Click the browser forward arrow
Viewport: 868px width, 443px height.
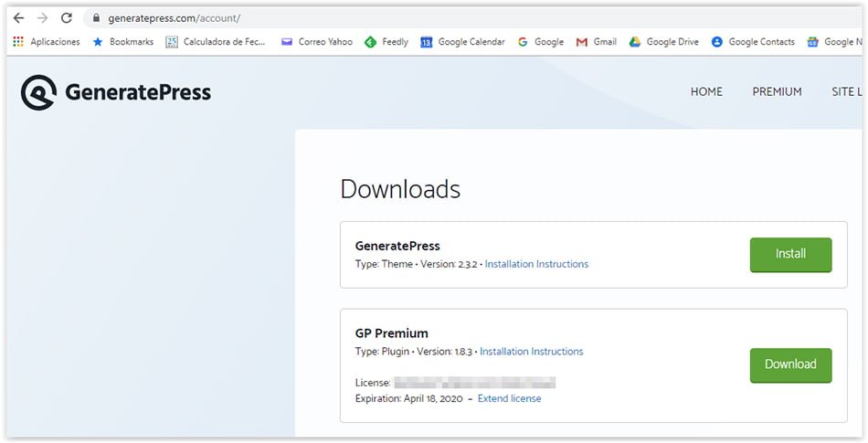pos(43,18)
